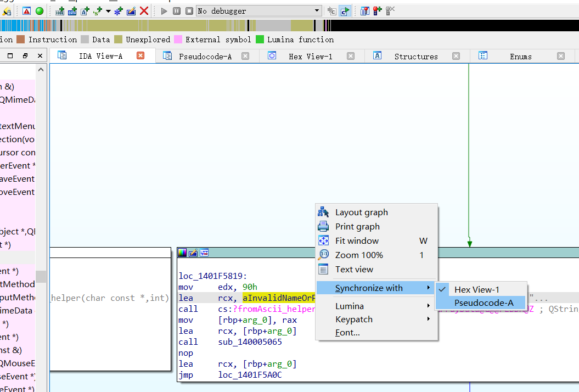Click the navigation band overview bar

[x=290, y=25]
